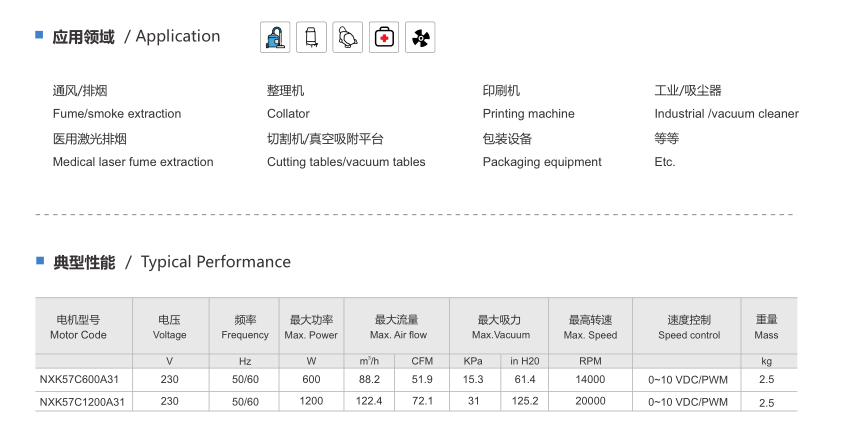Click the Printing machine label
This screenshot has height=444, width=852.
click(x=528, y=114)
